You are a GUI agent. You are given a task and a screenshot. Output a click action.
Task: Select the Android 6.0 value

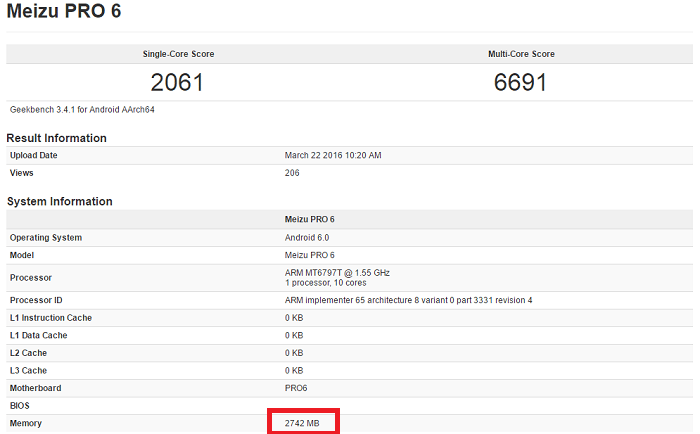(x=307, y=238)
